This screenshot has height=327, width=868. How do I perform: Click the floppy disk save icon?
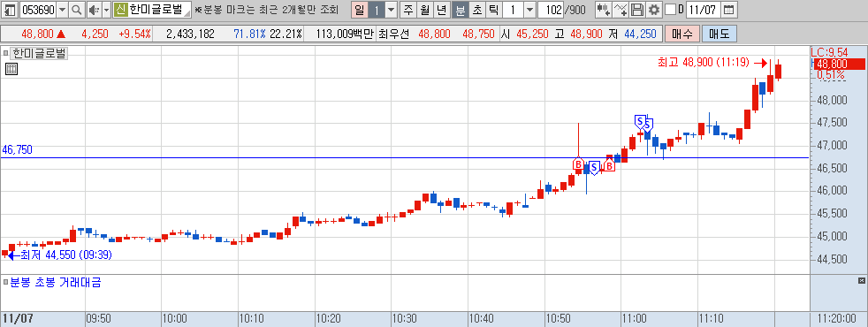tap(637, 10)
